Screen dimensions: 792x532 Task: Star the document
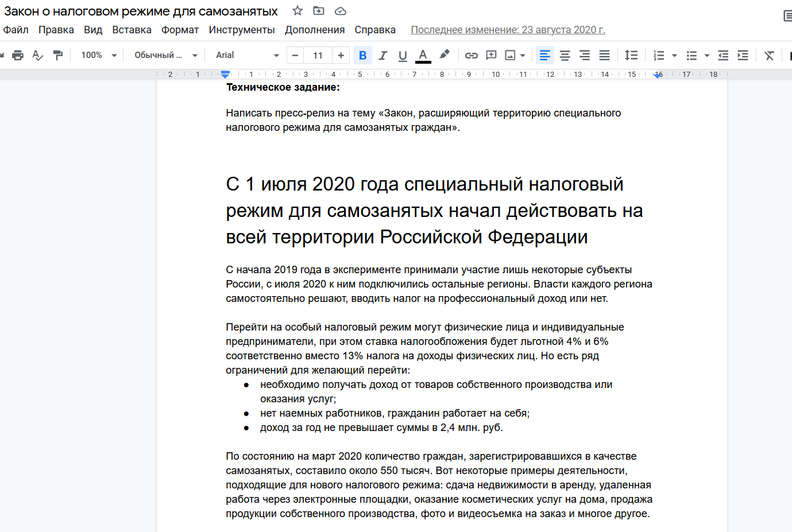(x=297, y=10)
